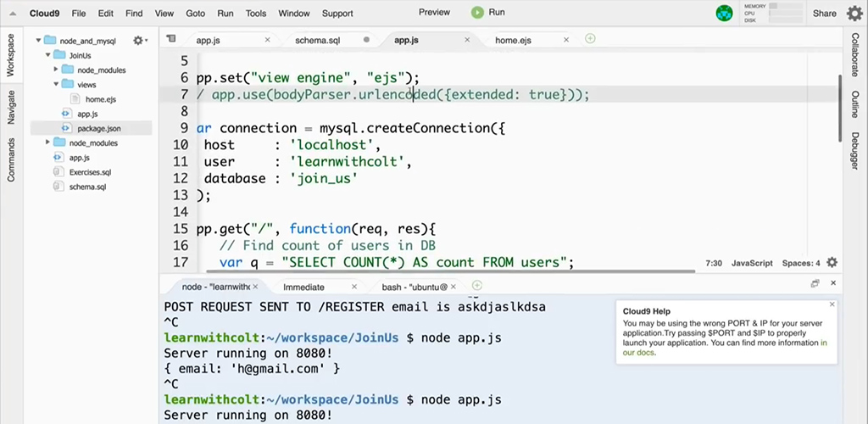Click the green Run button icon
The width and height of the screenshot is (868, 424).
[x=478, y=13]
